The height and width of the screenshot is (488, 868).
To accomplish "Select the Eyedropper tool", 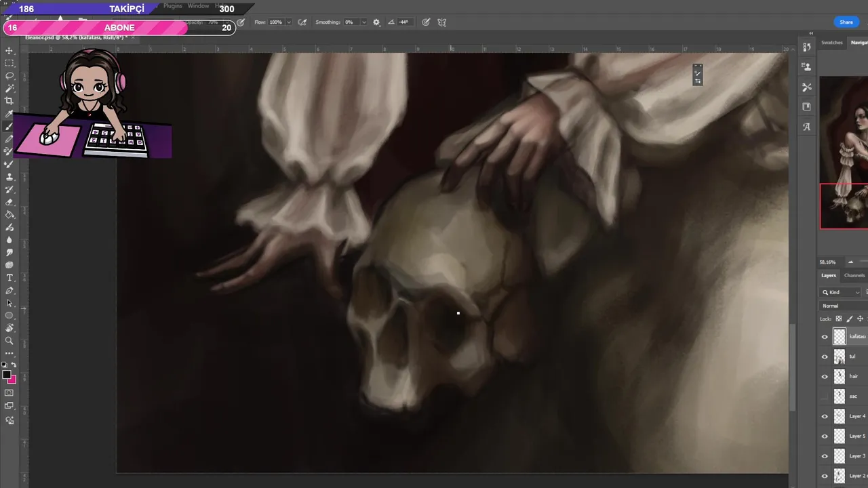I will 9,114.
